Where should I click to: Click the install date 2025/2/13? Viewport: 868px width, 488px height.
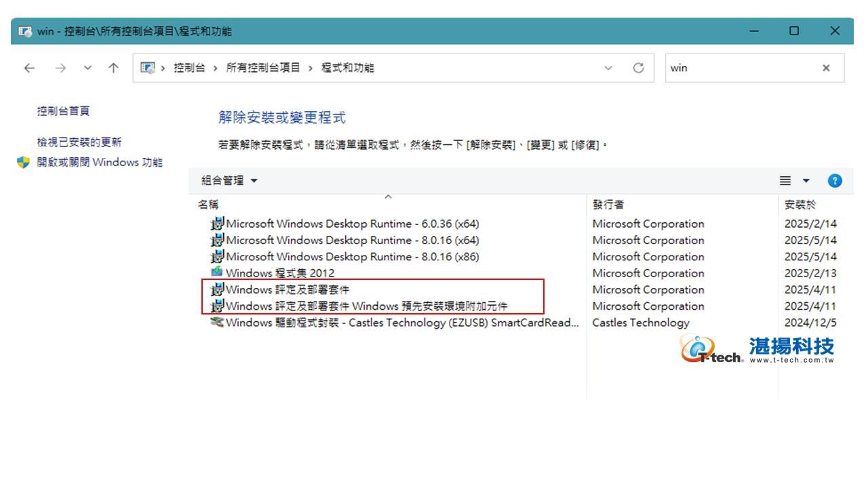[810, 273]
